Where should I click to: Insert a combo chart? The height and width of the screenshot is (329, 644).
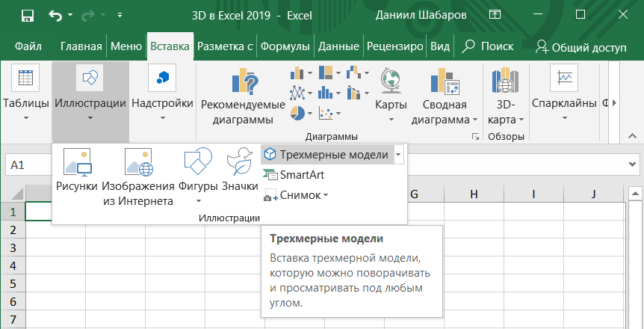[x=357, y=93]
